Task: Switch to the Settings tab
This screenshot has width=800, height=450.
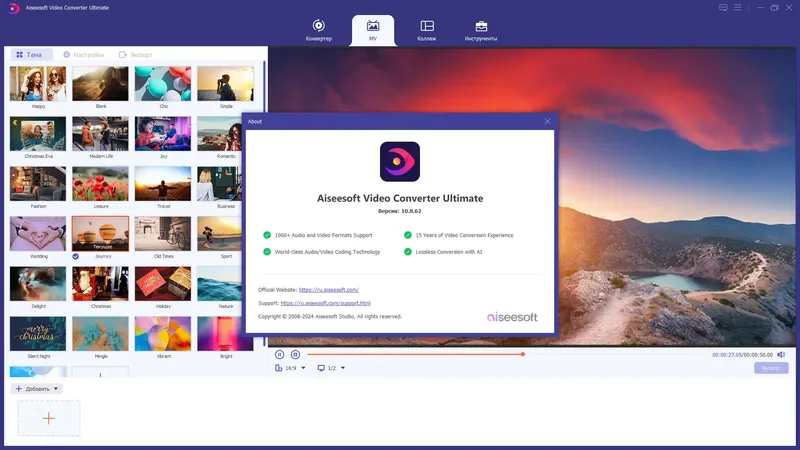Action: click(x=84, y=55)
